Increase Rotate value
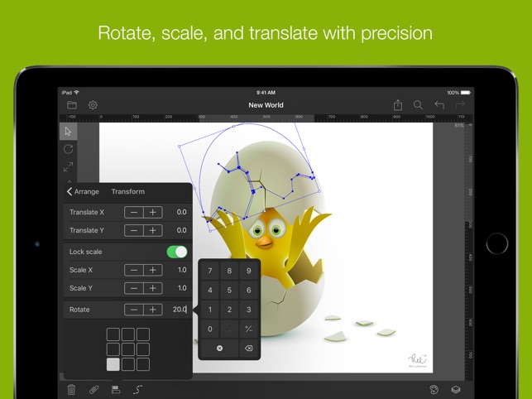Screen dimensions: 532x399 point(153,310)
